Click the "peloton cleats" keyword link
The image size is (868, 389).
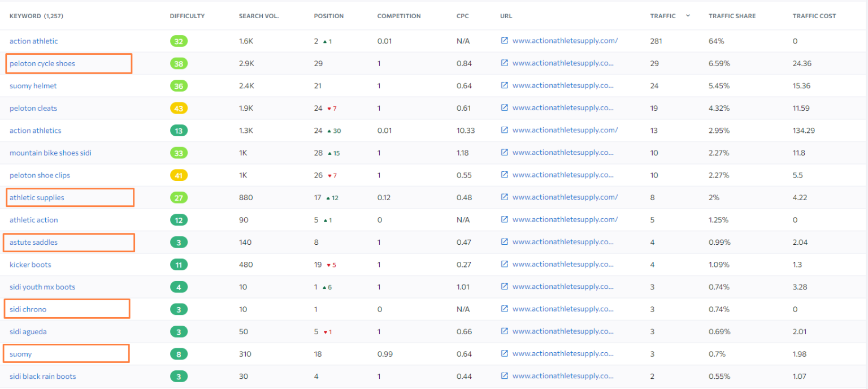[x=33, y=108]
